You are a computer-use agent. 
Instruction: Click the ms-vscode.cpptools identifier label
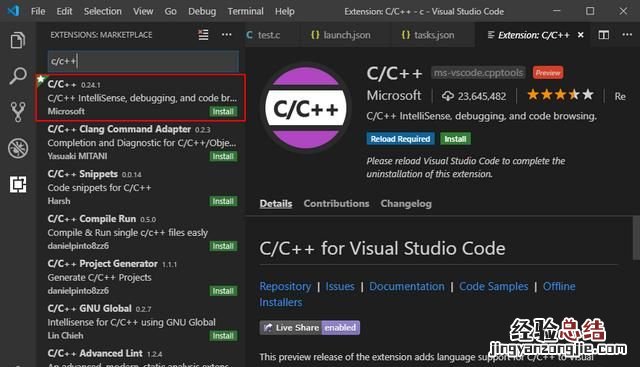pos(478,73)
